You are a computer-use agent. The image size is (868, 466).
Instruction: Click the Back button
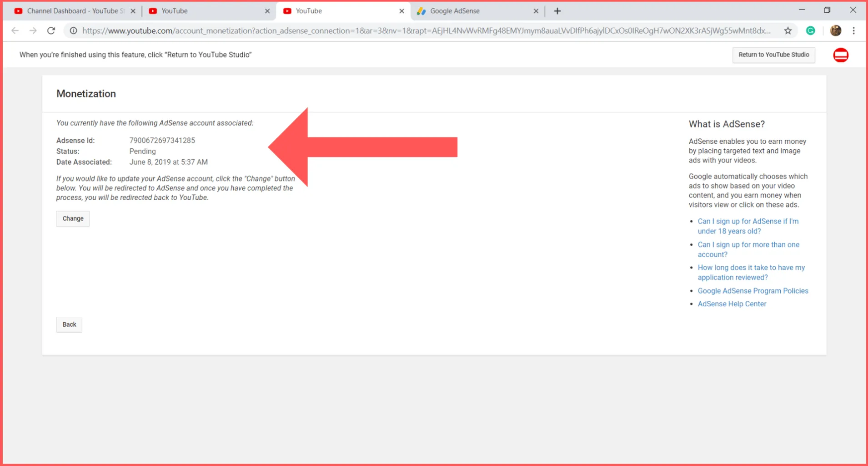tap(69, 324)
